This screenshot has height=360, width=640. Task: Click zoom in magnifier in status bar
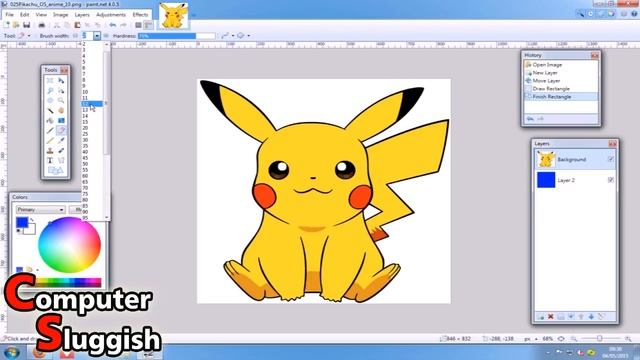[628, 339]
